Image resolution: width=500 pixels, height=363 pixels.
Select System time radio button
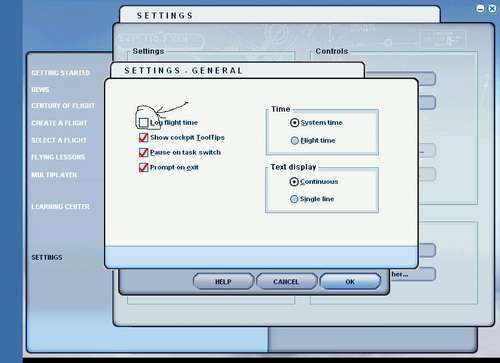click(x=294, y=123)
